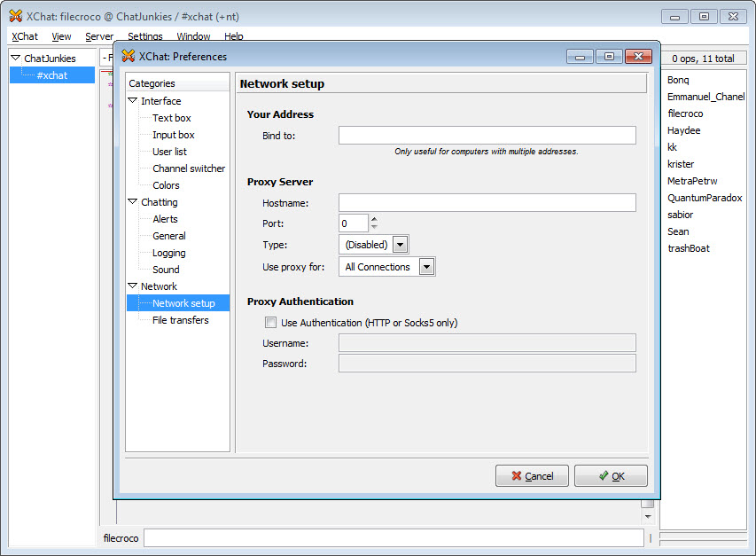Click the XChat logo in main window title
The width and height of the screenshot is (756, 556).
tap(16, 16)
